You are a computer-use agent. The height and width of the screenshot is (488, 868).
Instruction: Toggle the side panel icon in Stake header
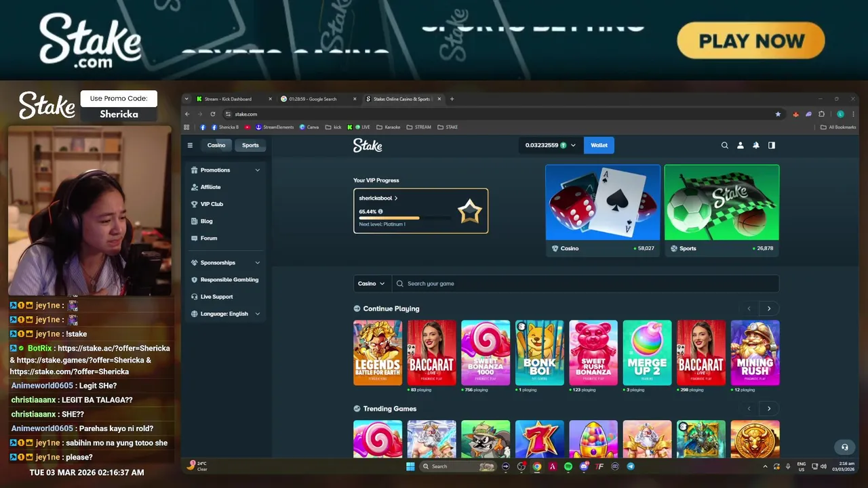point(771,145)
